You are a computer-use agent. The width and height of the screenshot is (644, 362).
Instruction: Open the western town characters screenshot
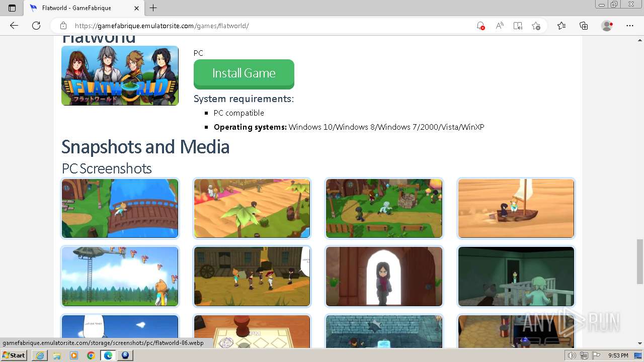click(x=252, y=276)
